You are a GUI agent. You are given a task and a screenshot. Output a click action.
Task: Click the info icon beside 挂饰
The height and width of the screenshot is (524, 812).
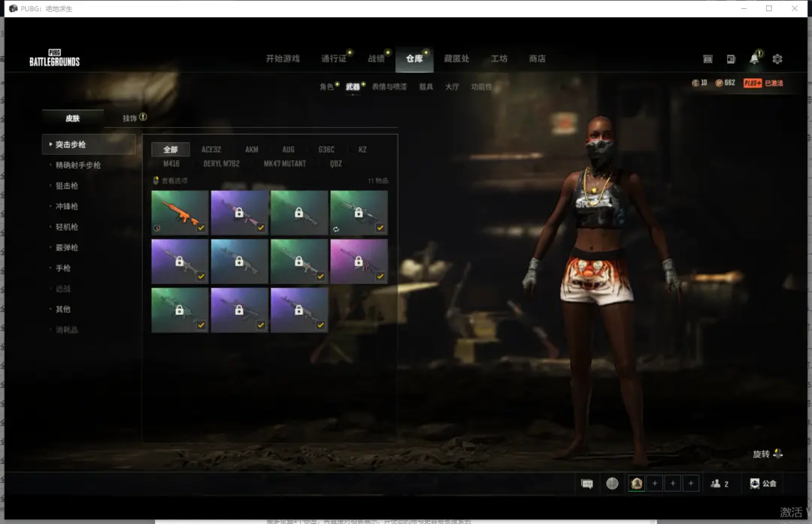pos(143,117)
